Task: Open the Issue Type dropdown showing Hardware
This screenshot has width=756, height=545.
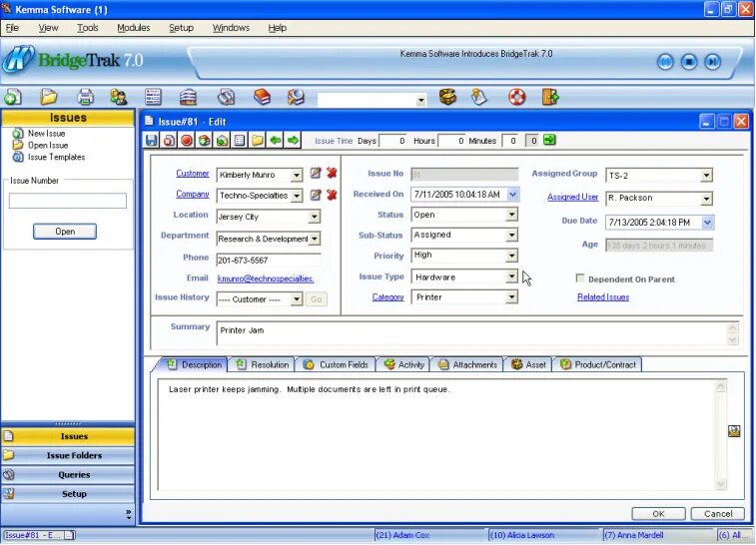Action: (511, 276)
